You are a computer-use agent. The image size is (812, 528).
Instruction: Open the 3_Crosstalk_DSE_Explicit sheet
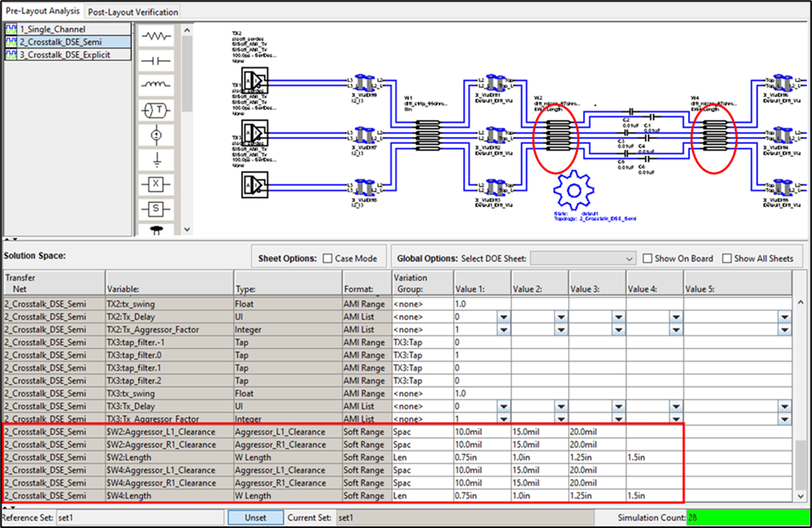pos(68,55)
